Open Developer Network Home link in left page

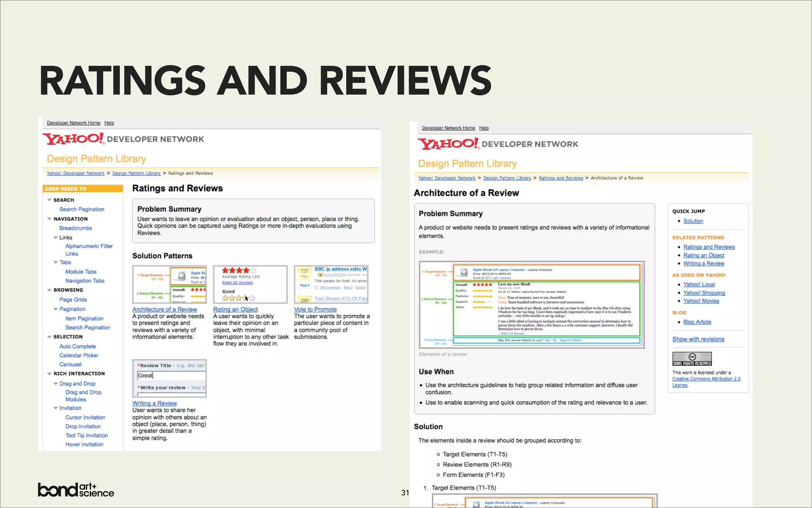coord(73,123)
